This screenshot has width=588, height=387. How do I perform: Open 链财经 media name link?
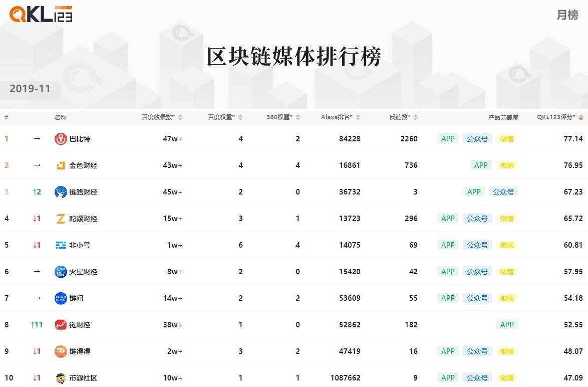click(x=80, y=325)
